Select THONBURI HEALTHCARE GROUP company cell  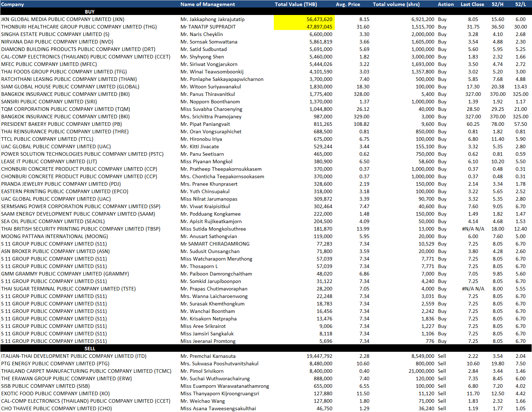(x=79, y=27)
